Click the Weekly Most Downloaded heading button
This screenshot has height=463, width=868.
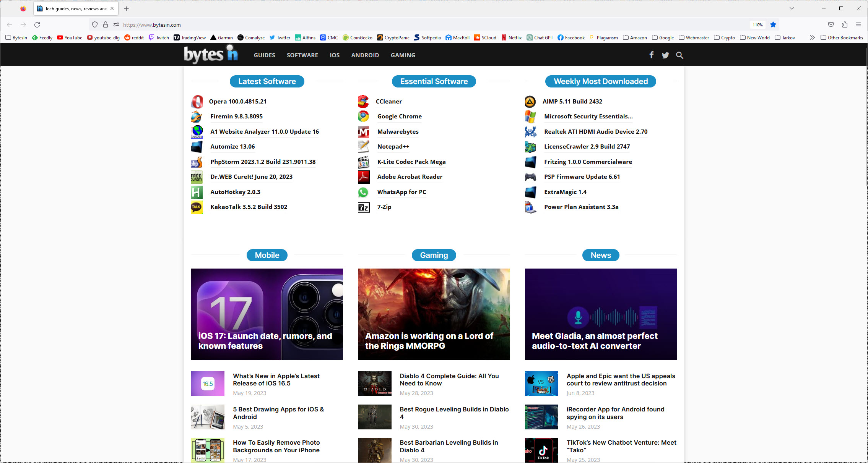pyautogui.click(x=601, y=81)
